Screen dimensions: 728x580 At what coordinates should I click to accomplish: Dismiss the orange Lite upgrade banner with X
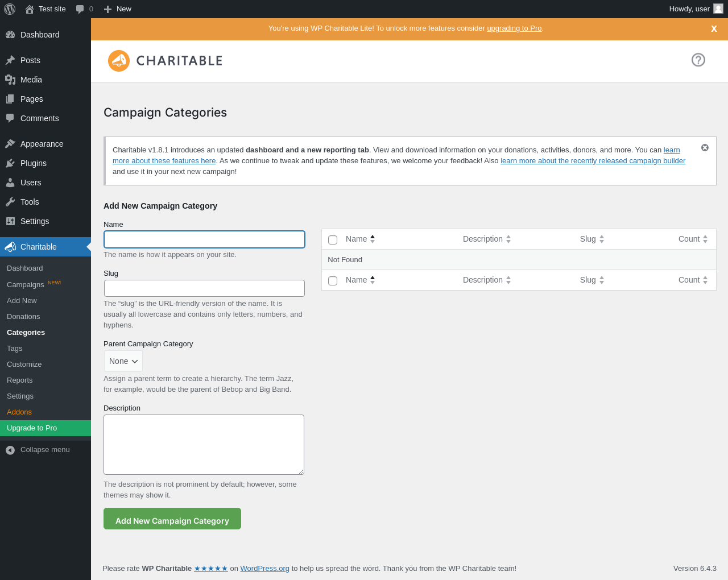pyautogui.click(x=714, y=28)
